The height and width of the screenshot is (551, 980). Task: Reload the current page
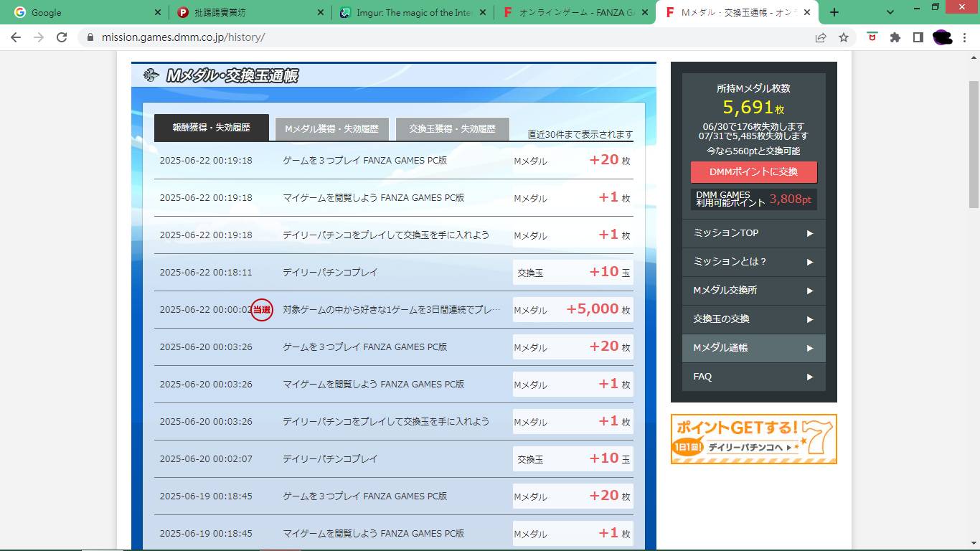62,37
